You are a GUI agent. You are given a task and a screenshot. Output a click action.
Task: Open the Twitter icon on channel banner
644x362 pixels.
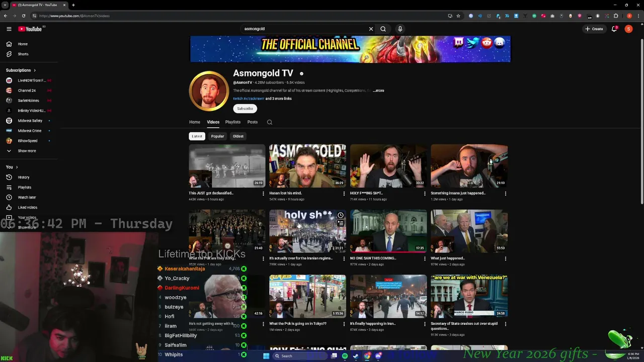coord(472,42)
